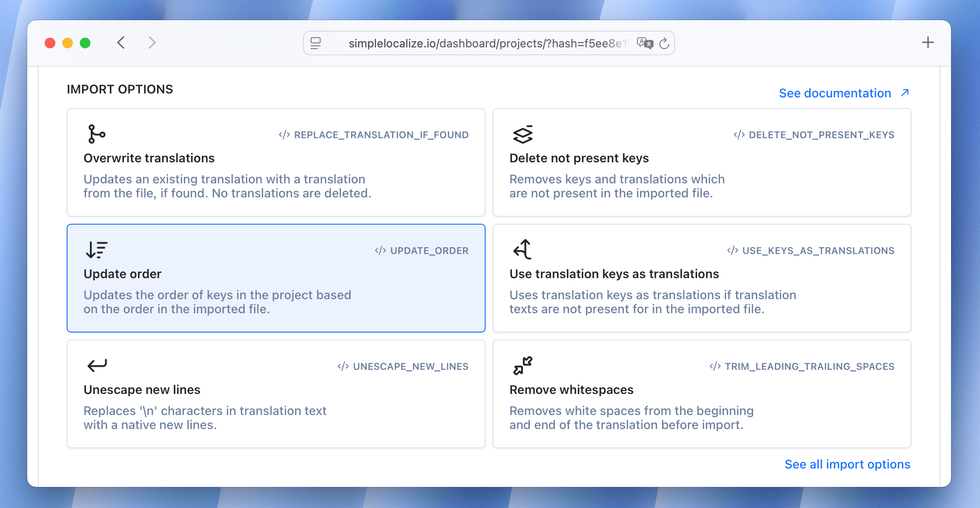
Task: Click code icon beside UPDATE_ORDER
Action: tap(380, 250)
